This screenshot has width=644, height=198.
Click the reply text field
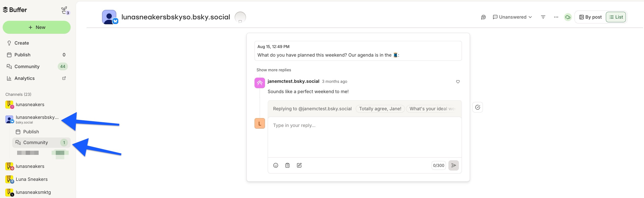365,137
